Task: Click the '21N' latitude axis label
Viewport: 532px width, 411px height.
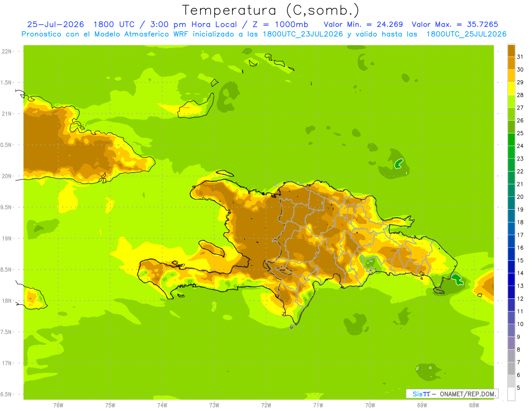Action: tap(6, 114)
